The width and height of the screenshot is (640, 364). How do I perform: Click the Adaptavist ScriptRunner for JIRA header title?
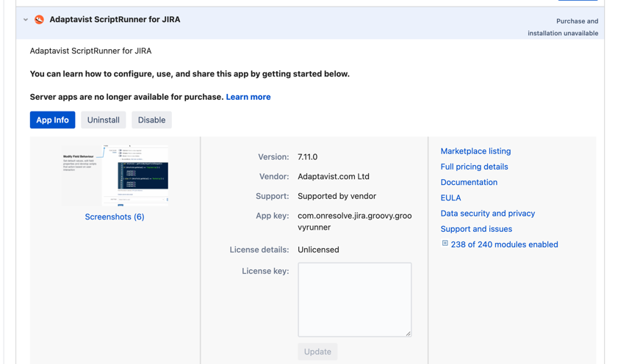pos(115,20)
